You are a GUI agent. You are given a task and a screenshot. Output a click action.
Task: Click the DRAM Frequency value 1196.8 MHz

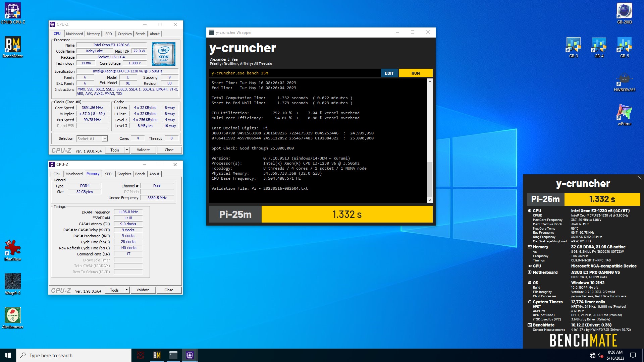(128, 212)
